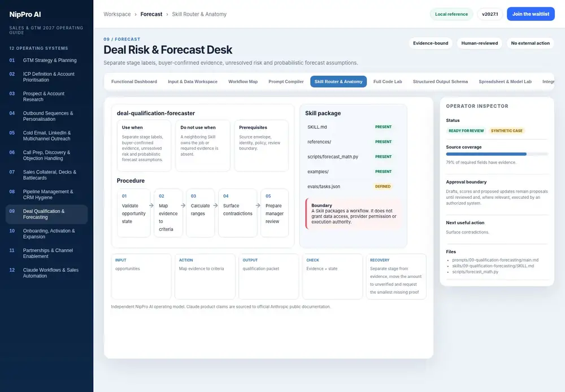Click the Human-reviewed tag
565x392 pixels.
[x=479, y=43]
